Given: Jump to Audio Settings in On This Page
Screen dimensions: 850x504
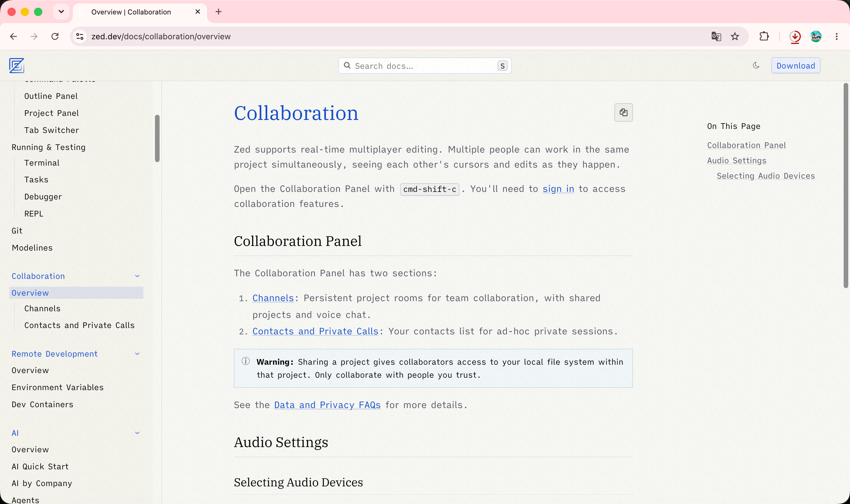Looking at the screenshot, I should point(737,161).
